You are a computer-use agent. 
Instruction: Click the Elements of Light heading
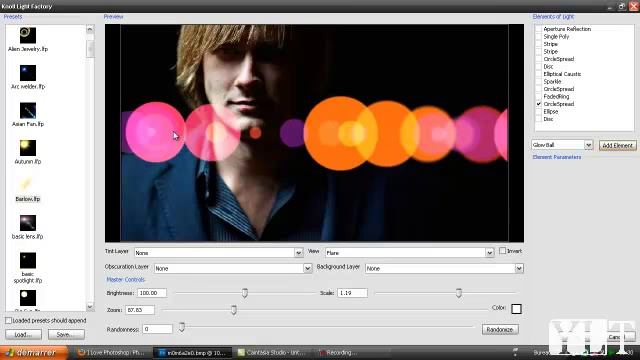click(553, 17)
